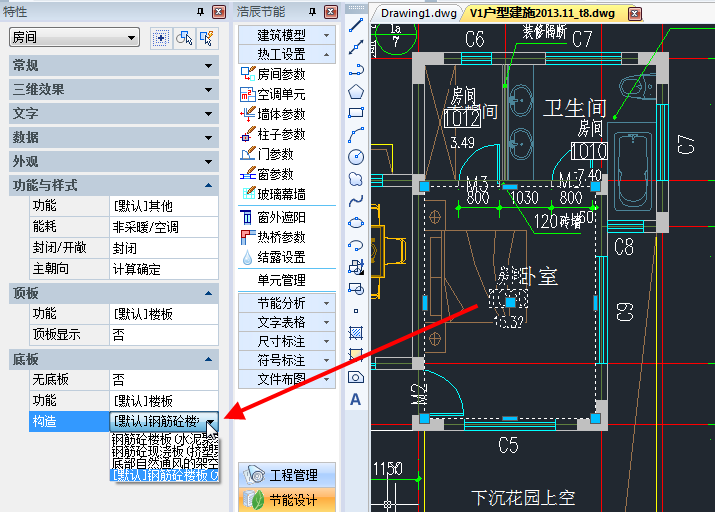The image size is (715, 512).
Task: Click the select objects cursor icon
Action: point(184,38)
